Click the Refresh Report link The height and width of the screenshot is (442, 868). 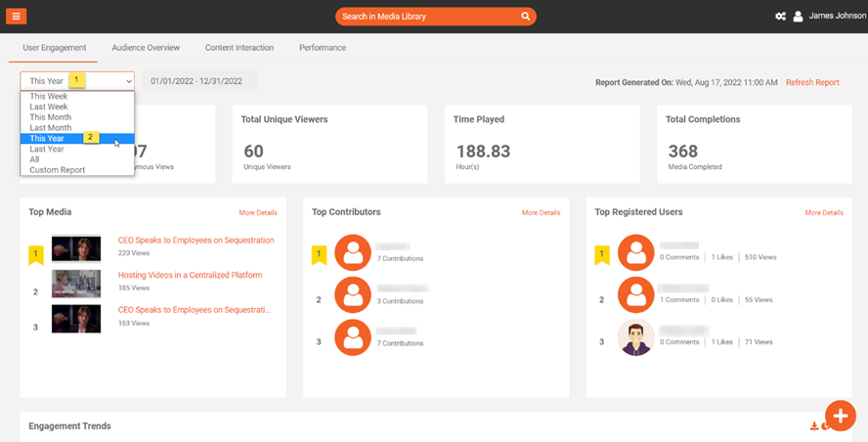tap(812, 83)
